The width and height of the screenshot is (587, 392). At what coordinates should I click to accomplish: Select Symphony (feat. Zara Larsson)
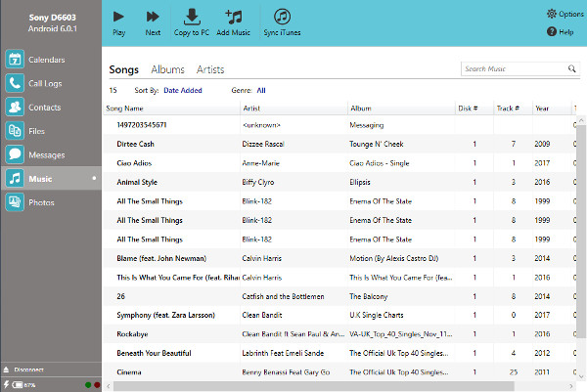(166, 316)
